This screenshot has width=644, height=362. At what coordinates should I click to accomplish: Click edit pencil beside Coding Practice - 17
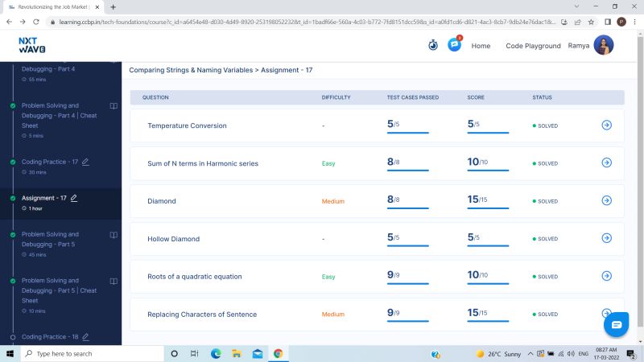click(x=85, y=162)
